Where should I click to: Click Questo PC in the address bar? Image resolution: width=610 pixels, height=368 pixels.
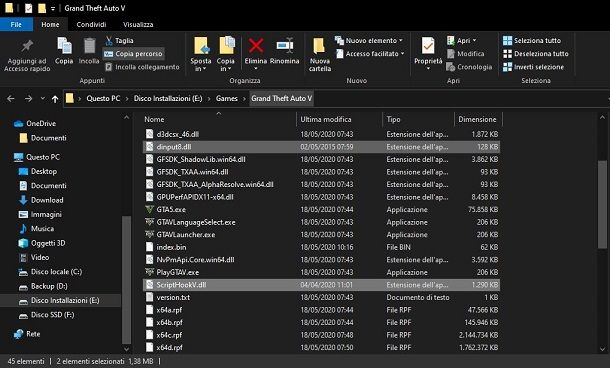coord(103,98)
